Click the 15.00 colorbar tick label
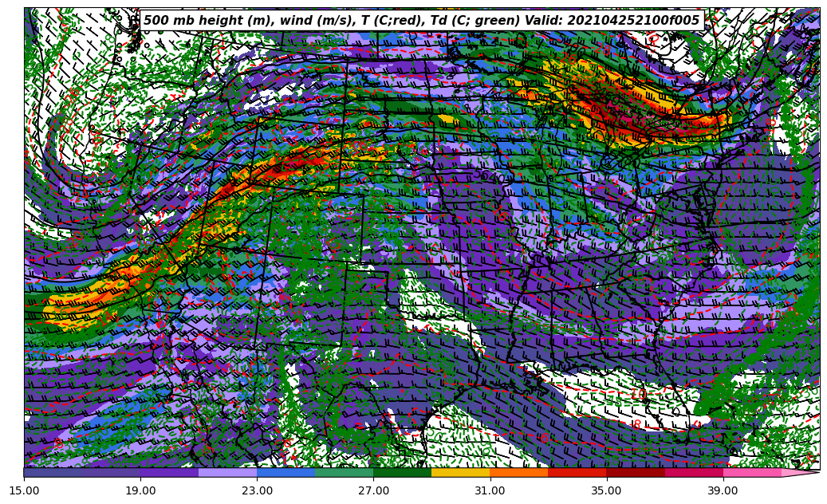The height and width of the screenshot is (504, 827). pos(24,490)
